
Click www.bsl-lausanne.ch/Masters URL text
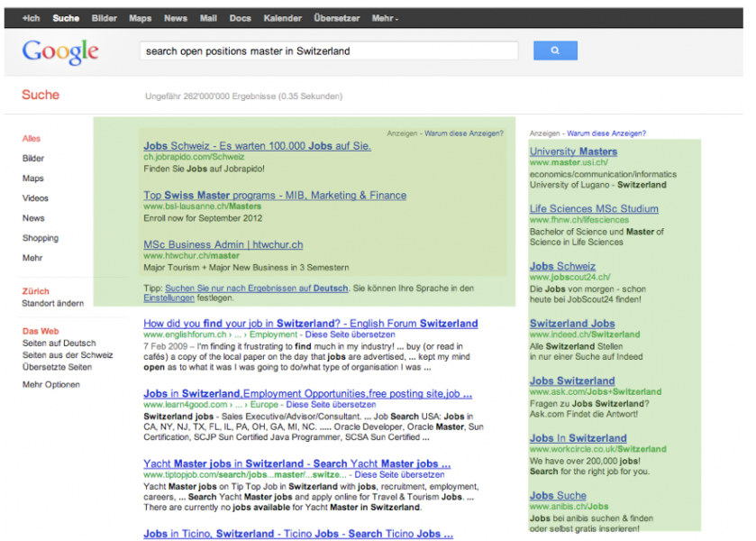[203, 206]
